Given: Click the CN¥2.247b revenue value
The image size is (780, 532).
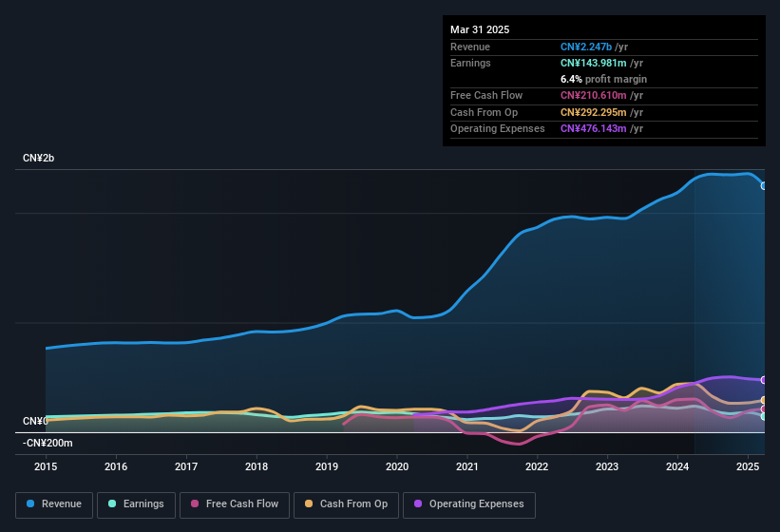Looking at the screenshot, I should click(586, 47).
